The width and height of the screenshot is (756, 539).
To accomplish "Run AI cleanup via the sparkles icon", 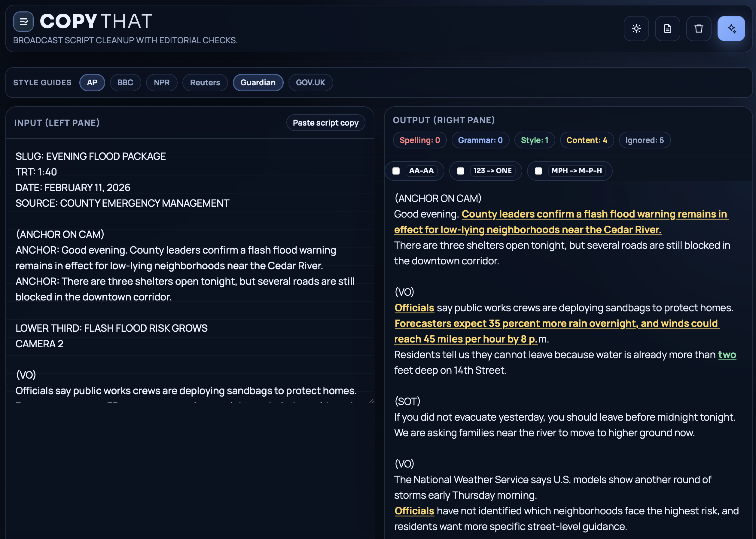I will tap(731, 29).
